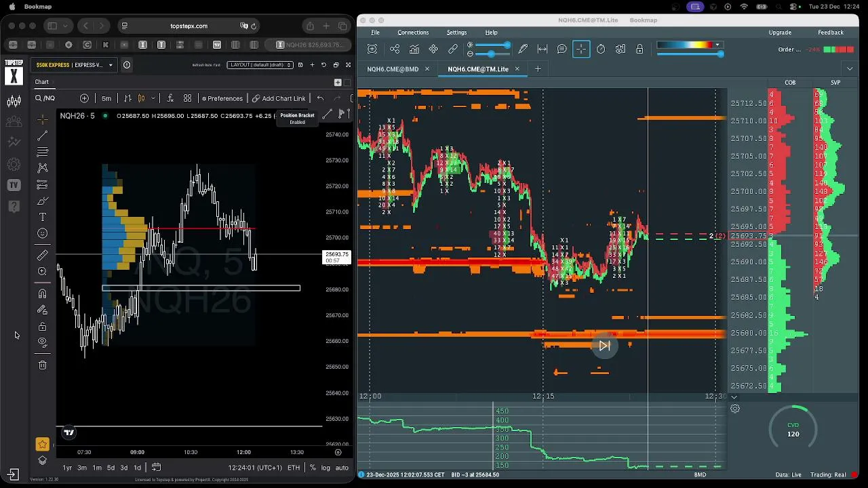Click the Bookmap padlock icon
The height and width of the screenshot is (488, 868).
pyautogui.click(x=639, y=49)
